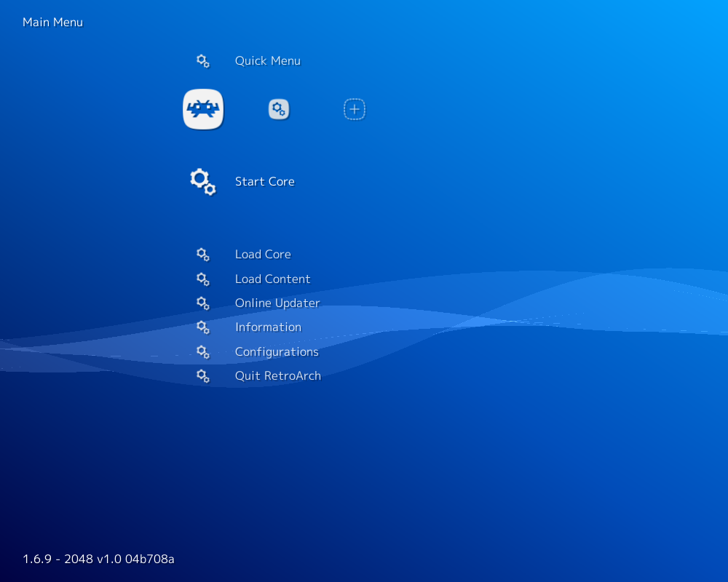Click the Main Menu title text
This screenshot has width=728, height=582.
[x=53, y=23]
